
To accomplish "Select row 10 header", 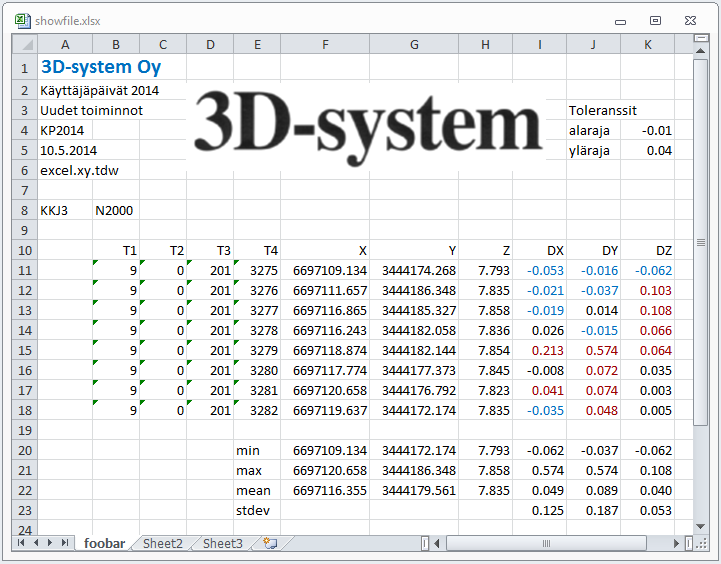I will click(x=25, y=251).
